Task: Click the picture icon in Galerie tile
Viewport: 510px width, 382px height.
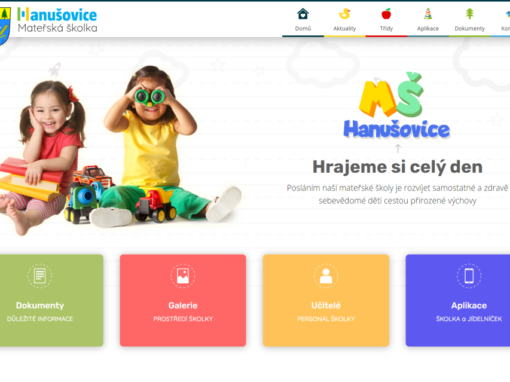Action: click(183, 276)
